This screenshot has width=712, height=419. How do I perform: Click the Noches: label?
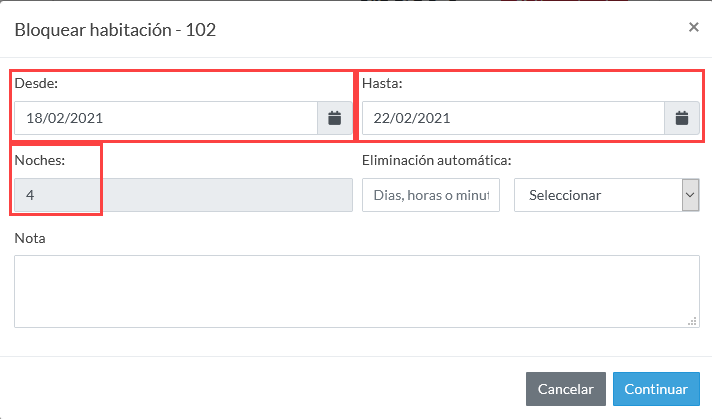tap(40, 160)
